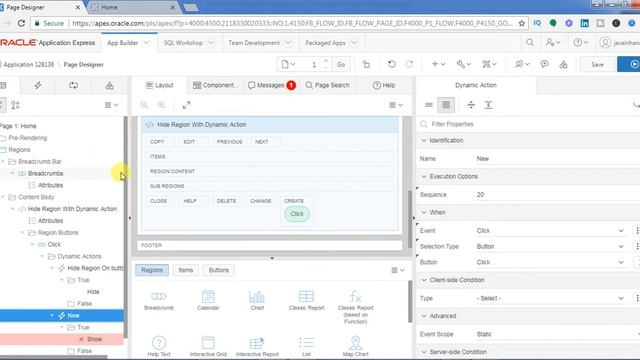The width and height of the screenshot is (640, 360).
Task: Select the Breadcrumbs region tree node
Action: pos(46,173)
